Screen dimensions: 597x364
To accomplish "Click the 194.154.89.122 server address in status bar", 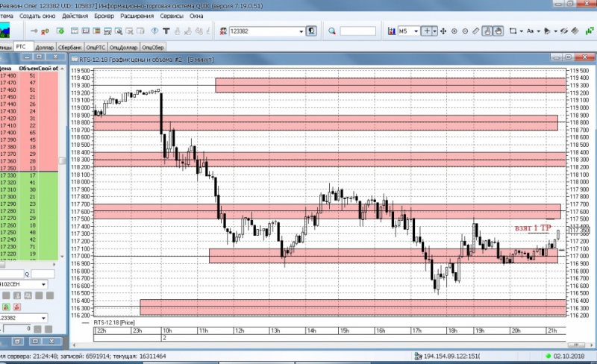I will (x=451, y=357).
